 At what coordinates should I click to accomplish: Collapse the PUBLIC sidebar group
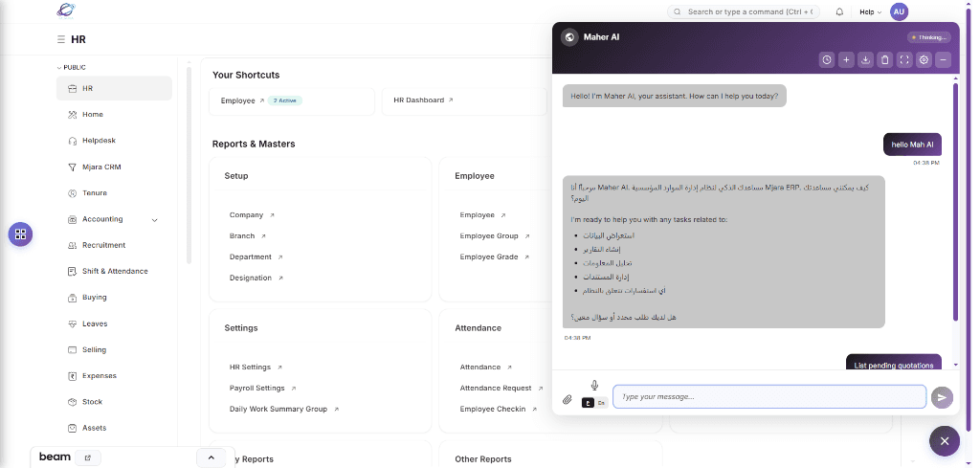tap(71, 67)
